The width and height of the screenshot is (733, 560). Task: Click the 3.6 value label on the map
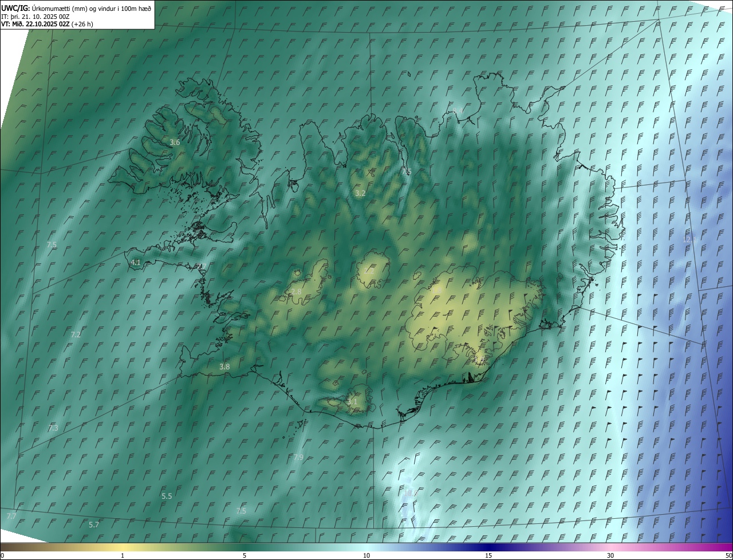coord(175,143)
